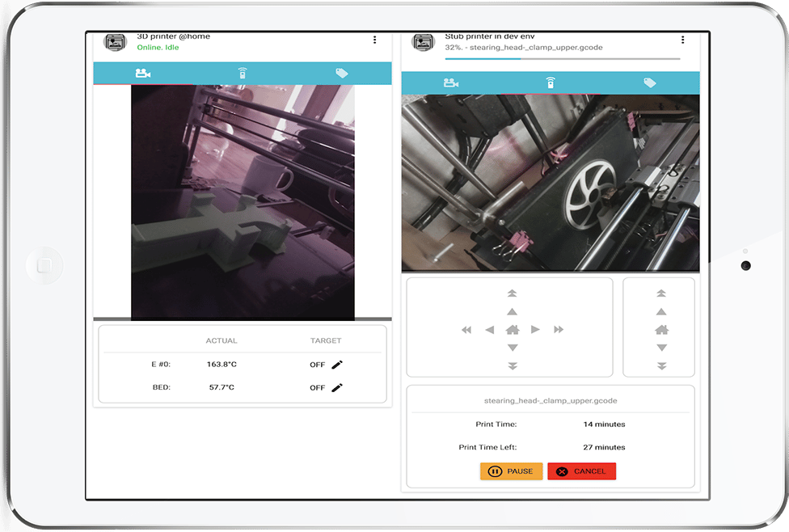This screenshot has width=789, height=532.
Task: Switch to remote control tab on Stub printer
Action: (551, 82)
